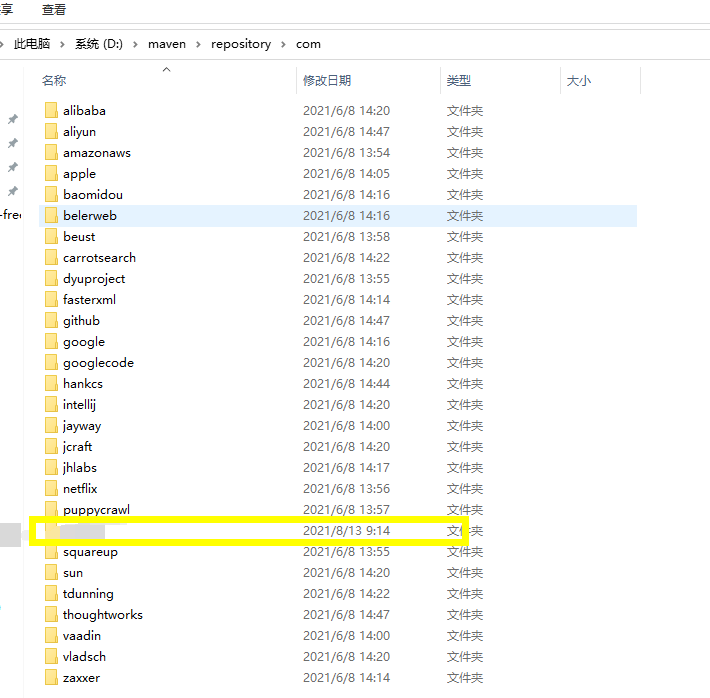Select the fasterxml folder name
Viewport: 710px width, 698px height.
89,299
